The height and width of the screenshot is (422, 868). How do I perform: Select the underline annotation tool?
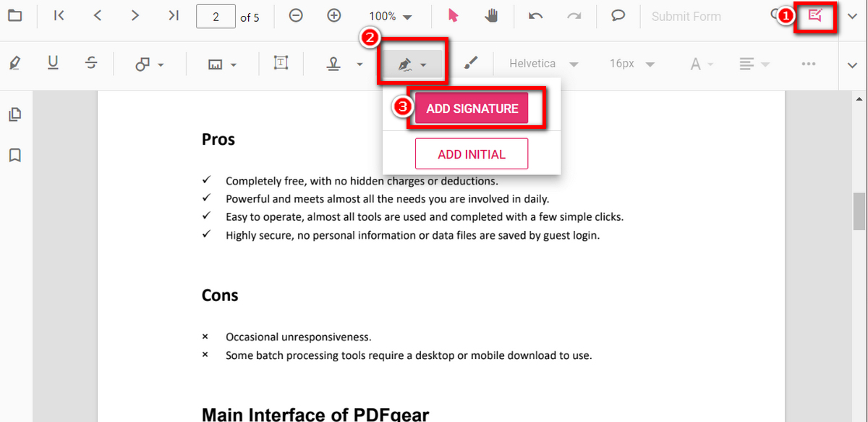coord(53,64)
